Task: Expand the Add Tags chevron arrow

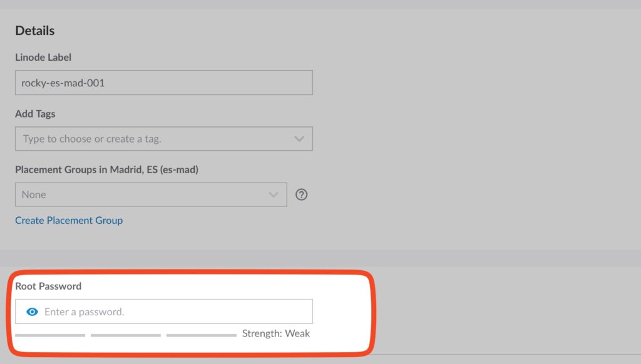Action: (299, 139)
